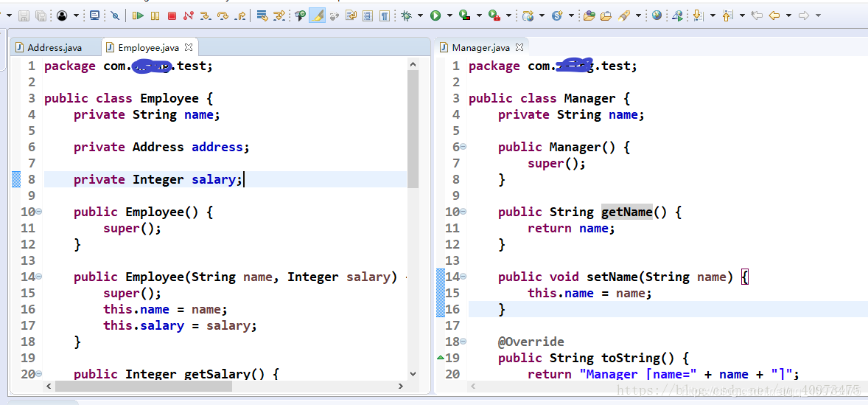The height and width of the screenshot is (405, 868).
Task: Click the override marker at Manager.java line 19
Action: (x=441, y=358)
